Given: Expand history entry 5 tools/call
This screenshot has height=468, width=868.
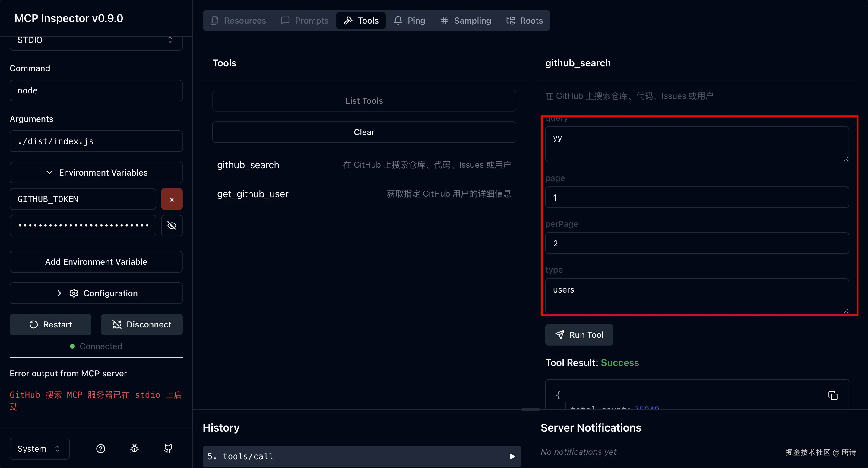Looking at the screenshot, I should coord(361,456).
